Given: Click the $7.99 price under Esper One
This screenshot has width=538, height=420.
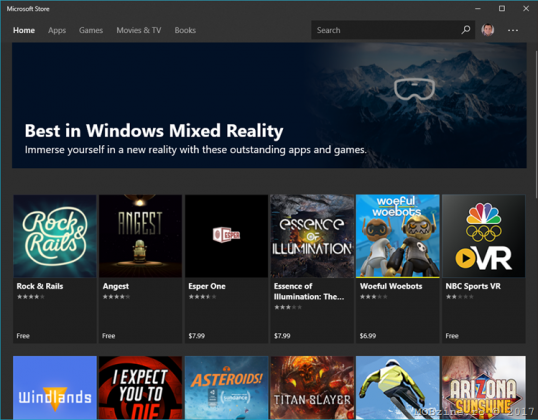Looking at the screenshot, I should (196, 336).
